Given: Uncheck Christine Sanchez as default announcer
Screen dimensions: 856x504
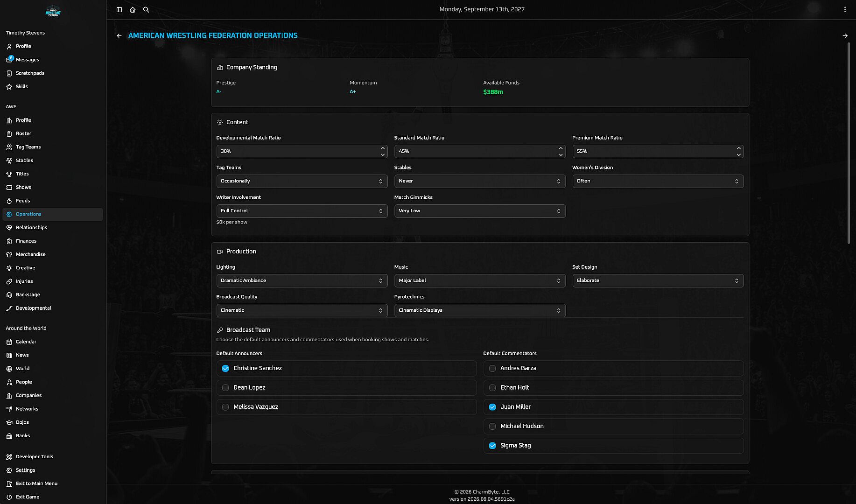Looking at the screenshot, I should 225,368.
